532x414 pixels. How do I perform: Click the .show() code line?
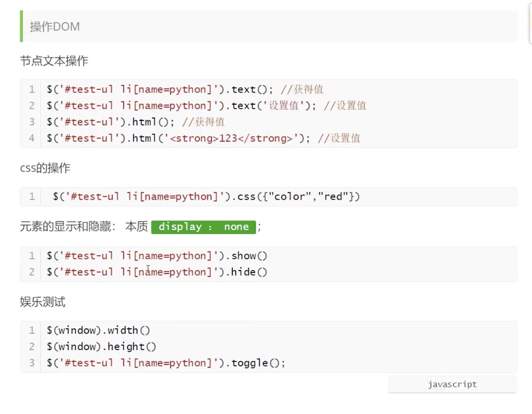pyautogui.click(x=157, y=256)
